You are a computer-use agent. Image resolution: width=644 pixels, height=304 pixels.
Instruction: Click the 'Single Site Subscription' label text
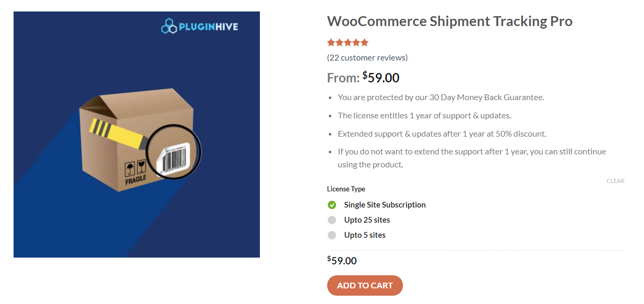[385, 205]
